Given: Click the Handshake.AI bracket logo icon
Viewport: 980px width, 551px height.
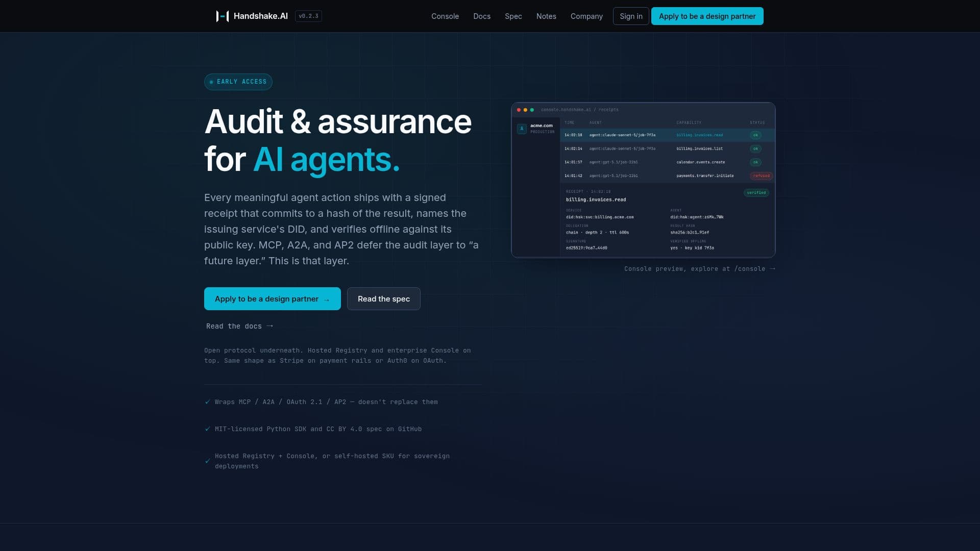Looking at the screenshot, I should coord(223,16).
